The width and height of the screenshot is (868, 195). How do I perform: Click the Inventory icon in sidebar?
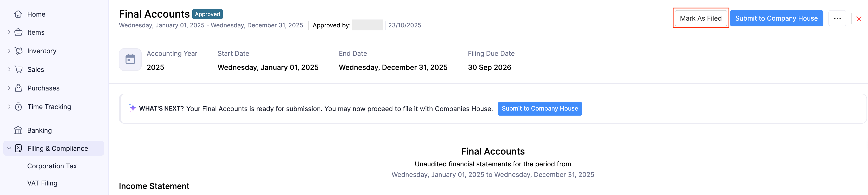[x=18, y=51]
